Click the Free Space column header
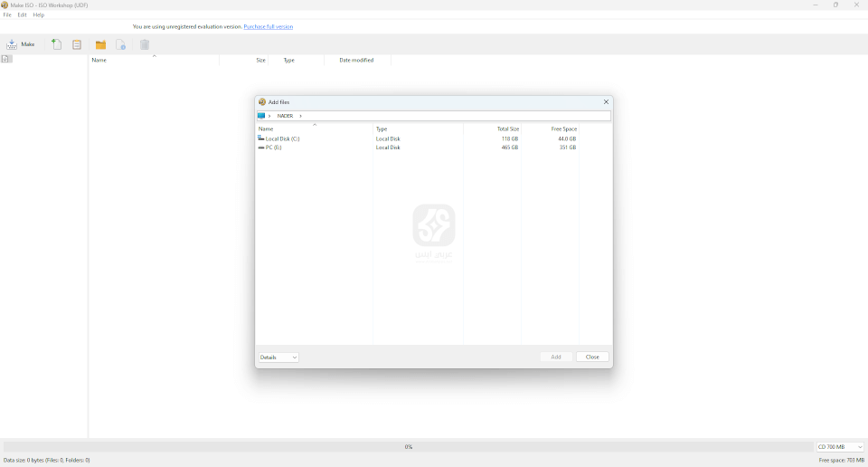This screenshot has width=868, height=467. (563, 129)
